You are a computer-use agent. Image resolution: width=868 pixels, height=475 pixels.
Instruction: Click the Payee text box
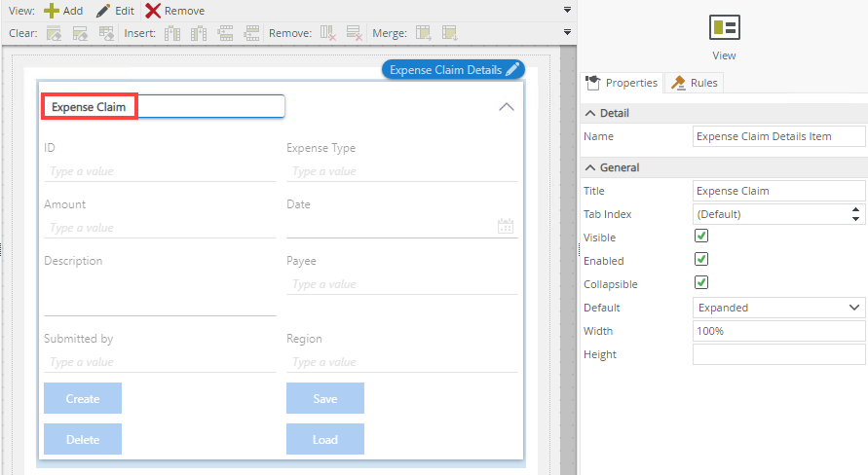[x=402, y=284]
